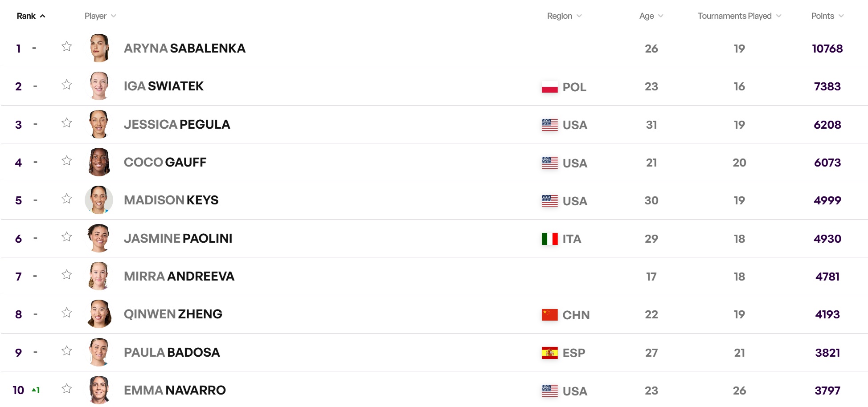868x407 pixels.
Task: Open Aryna Sabalenka's player profile
Action: (184, 48)
